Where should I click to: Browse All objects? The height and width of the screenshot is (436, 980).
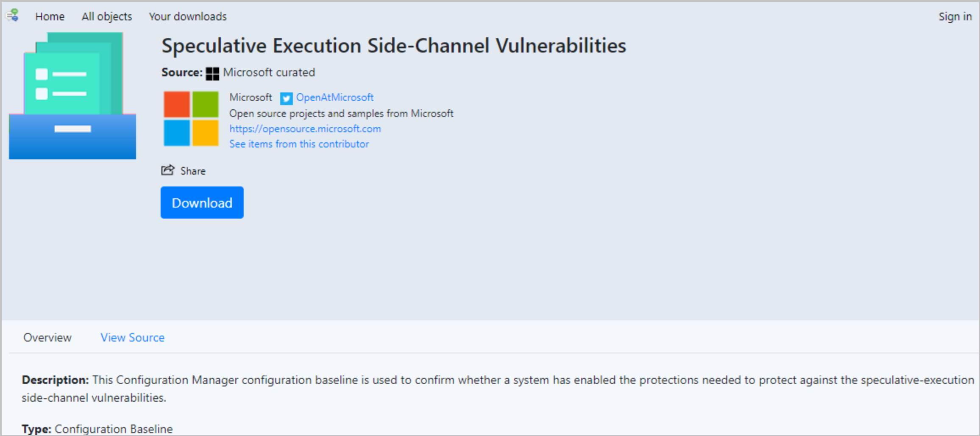coord(106,16)
